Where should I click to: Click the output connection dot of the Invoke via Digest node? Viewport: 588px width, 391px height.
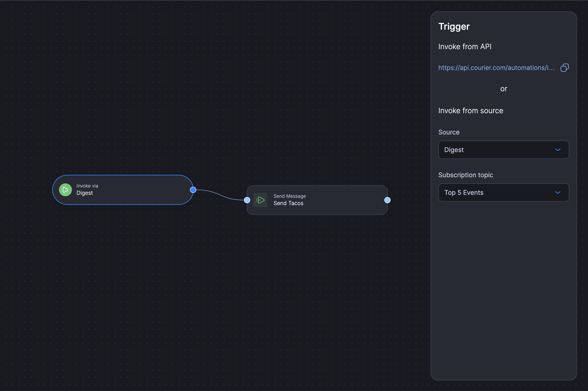tap(193, 190)
